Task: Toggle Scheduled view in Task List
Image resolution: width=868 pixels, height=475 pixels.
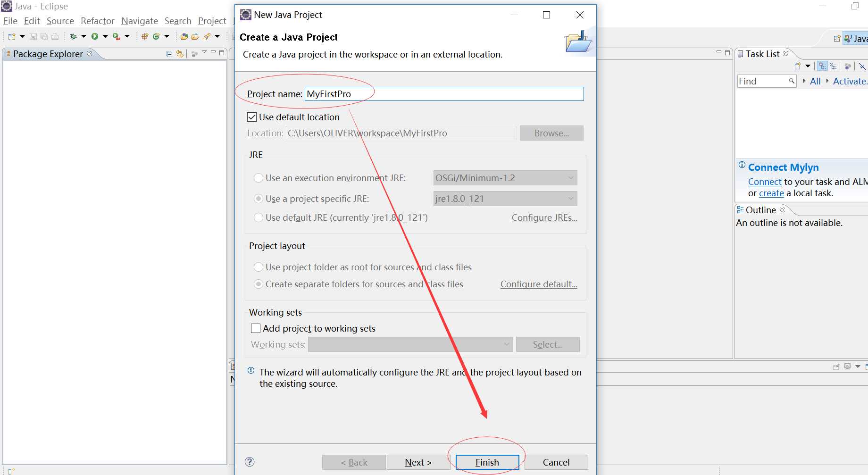Action: [834, 66]
